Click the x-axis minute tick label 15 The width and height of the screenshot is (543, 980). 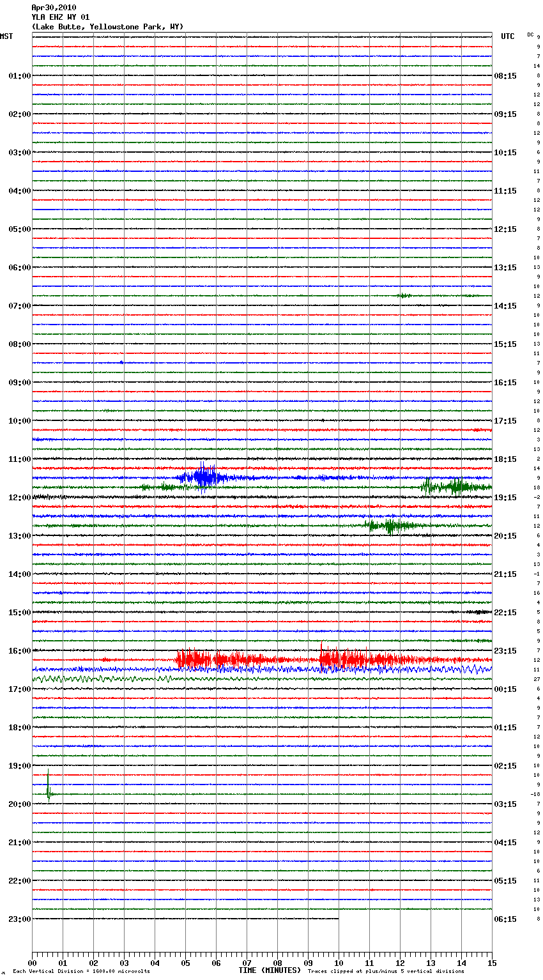click(492, 963)
